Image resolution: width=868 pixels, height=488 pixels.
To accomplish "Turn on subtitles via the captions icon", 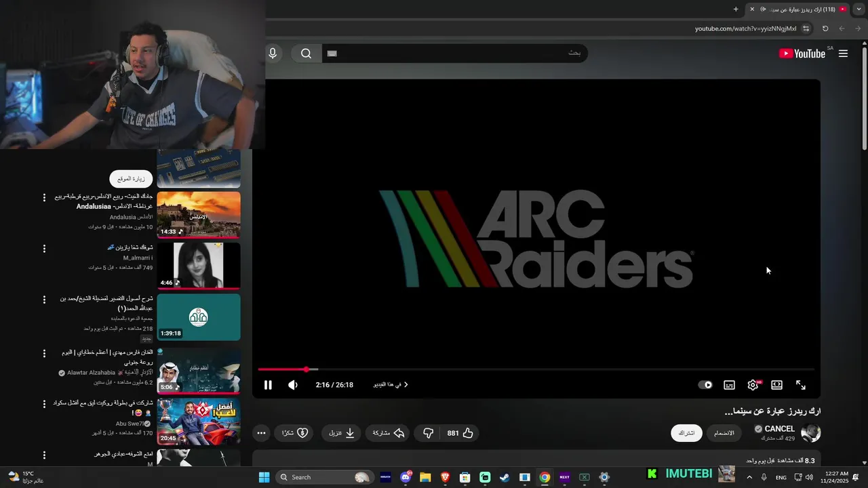I will [729, 385].
